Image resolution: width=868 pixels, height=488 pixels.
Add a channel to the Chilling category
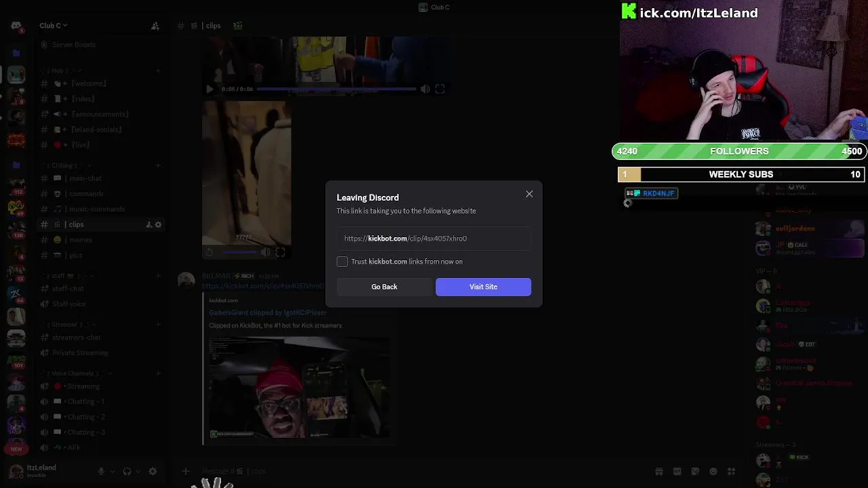point(158,165)
